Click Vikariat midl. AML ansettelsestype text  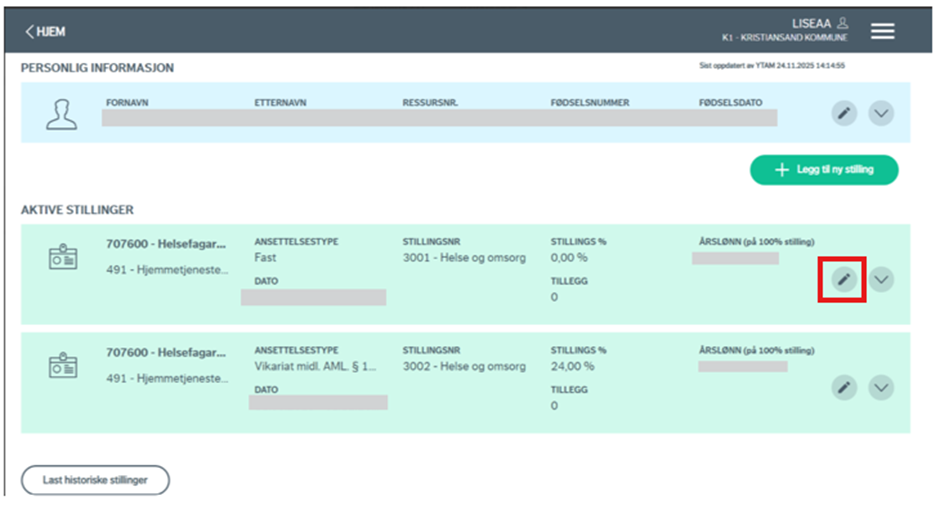(315, 367)
